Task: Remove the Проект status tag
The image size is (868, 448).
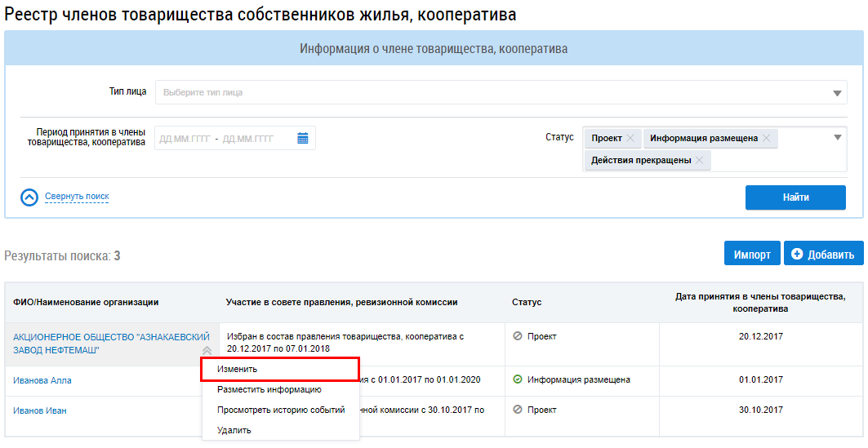Action: (630, 138)
